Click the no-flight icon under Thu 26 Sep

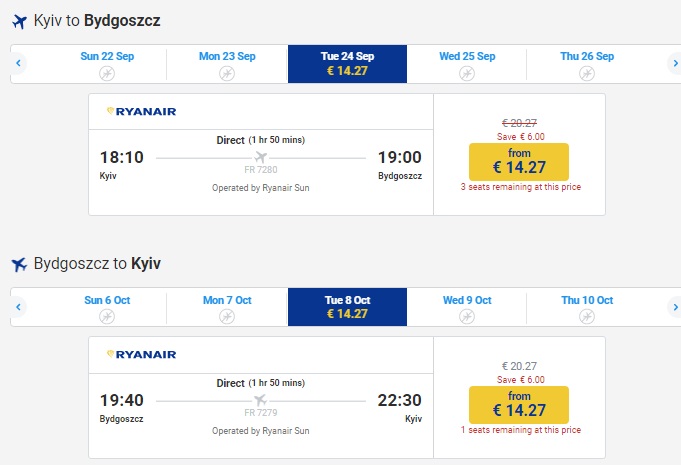pos(587,73)
